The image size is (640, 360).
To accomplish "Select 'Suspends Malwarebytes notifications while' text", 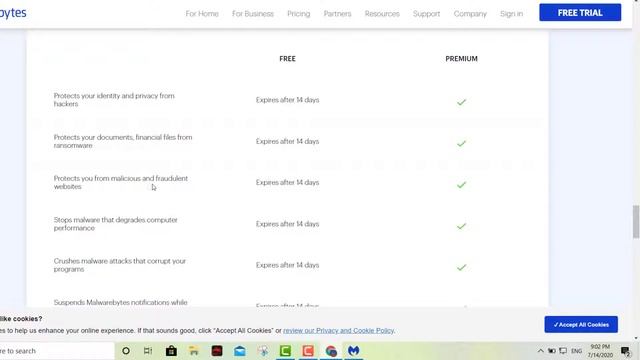I will [x=120, y=302].
